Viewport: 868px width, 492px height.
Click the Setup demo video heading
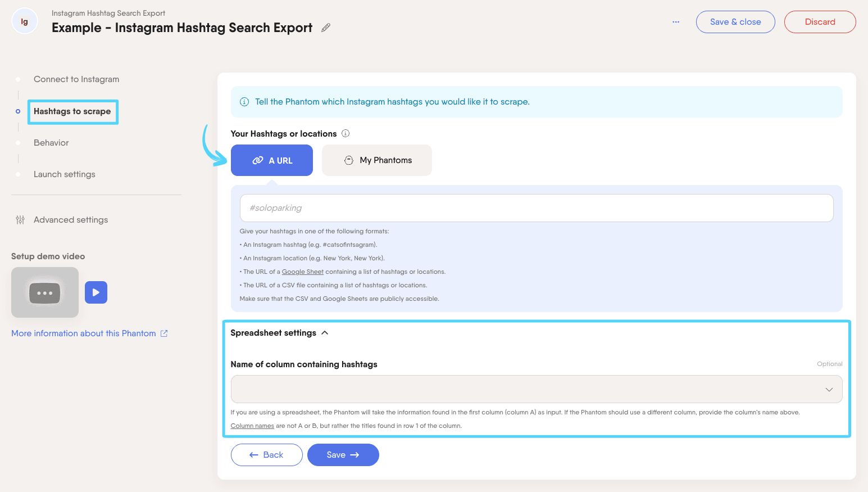pyautogui.click(x=48, y=256)
